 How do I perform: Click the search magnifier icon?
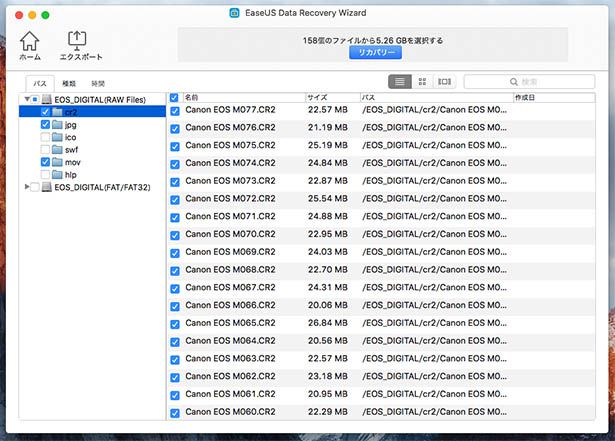click(x=513, y=82)
